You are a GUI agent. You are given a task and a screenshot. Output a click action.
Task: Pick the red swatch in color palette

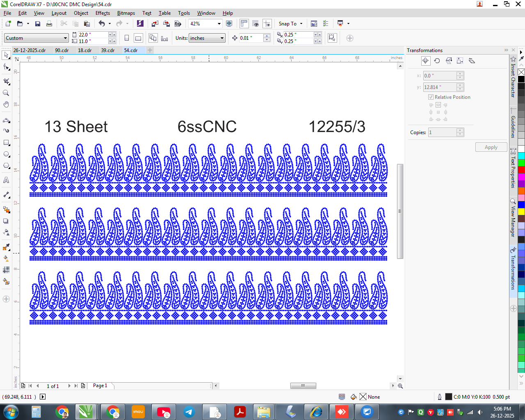pos(521,170)
